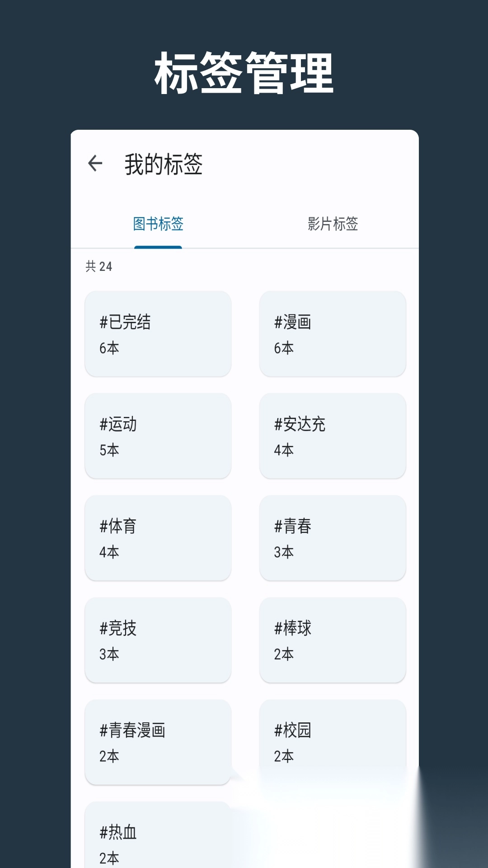Tap the #热血 tag card

click(x=158, y=836)
